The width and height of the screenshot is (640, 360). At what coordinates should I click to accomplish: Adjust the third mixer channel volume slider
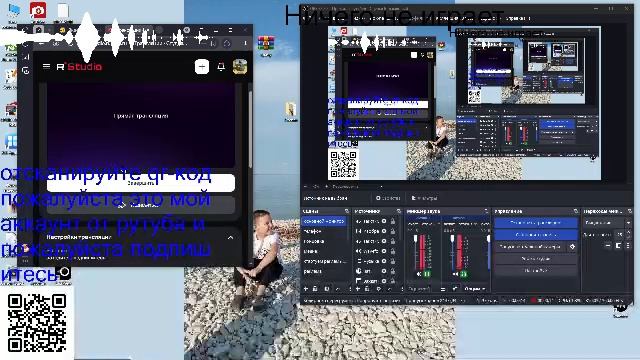(x=489, y=251)
